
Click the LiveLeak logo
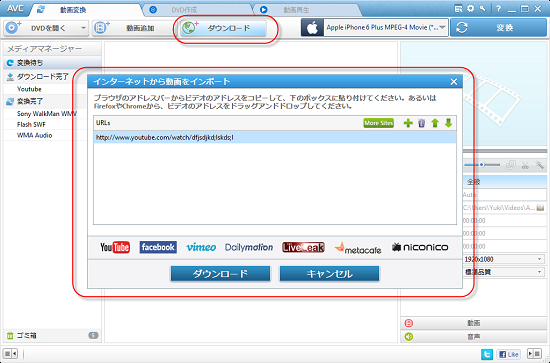tap(303, 247)
